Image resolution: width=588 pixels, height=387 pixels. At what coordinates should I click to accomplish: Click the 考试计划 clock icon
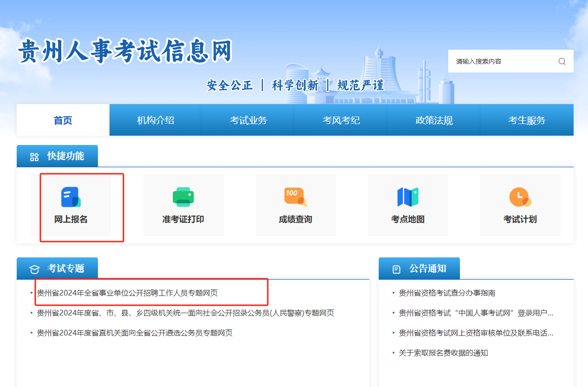(520, 197)
